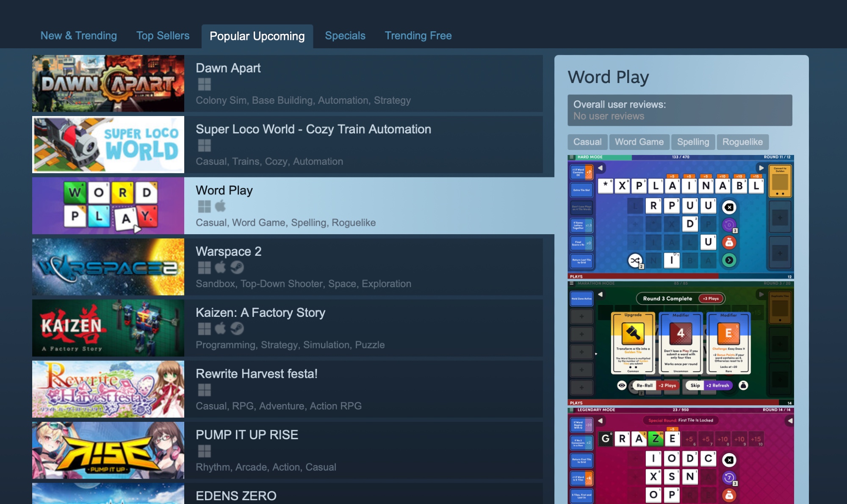Go to the Trending Free tab
Image resolution: width=847 pixels, height=504 pixels.
(x=418, y=36)
